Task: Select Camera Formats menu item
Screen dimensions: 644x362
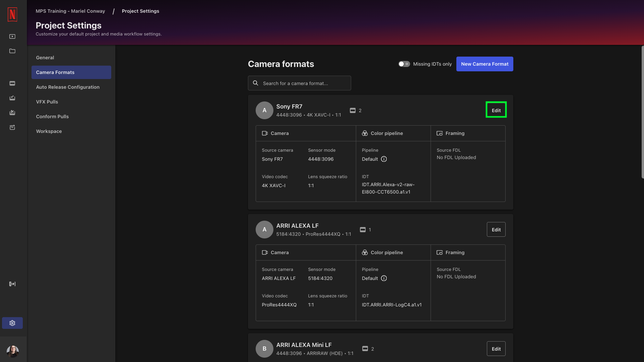Action: 71,72
